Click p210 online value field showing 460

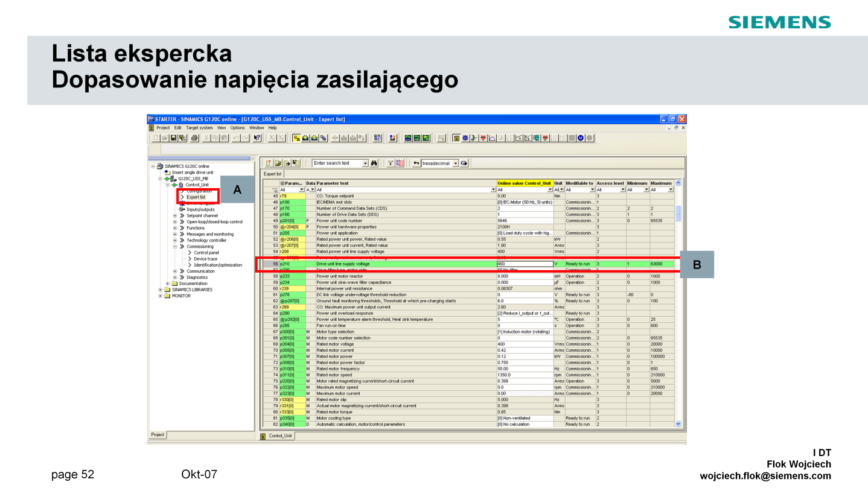(525, 264)
